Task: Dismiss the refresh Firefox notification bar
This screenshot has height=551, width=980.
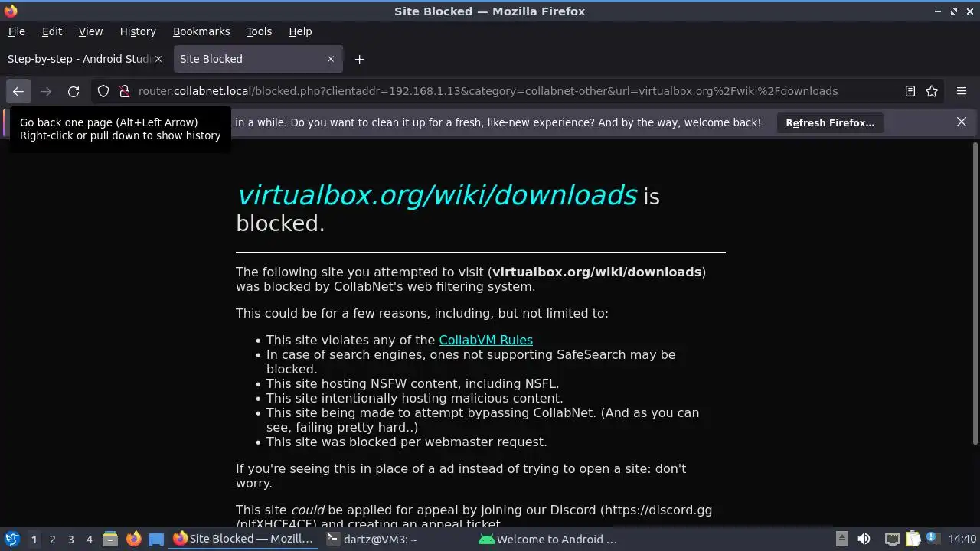Action: (x=962, y=122)
